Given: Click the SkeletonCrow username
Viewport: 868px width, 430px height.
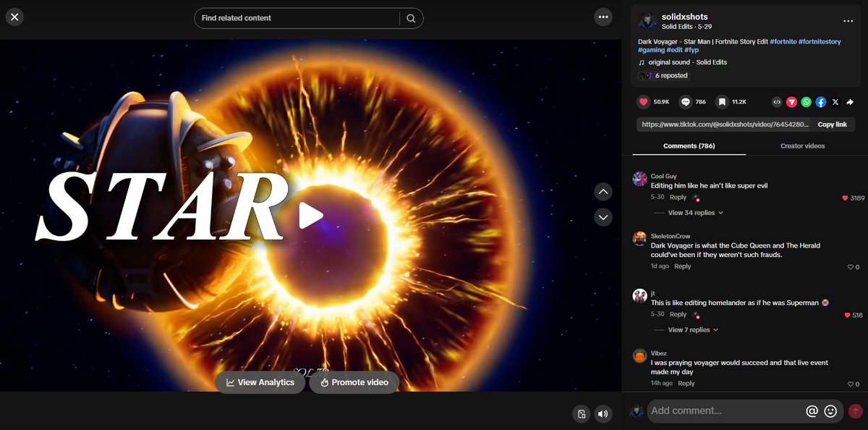Looking at the screenshot, I should [x=671, y=236].
